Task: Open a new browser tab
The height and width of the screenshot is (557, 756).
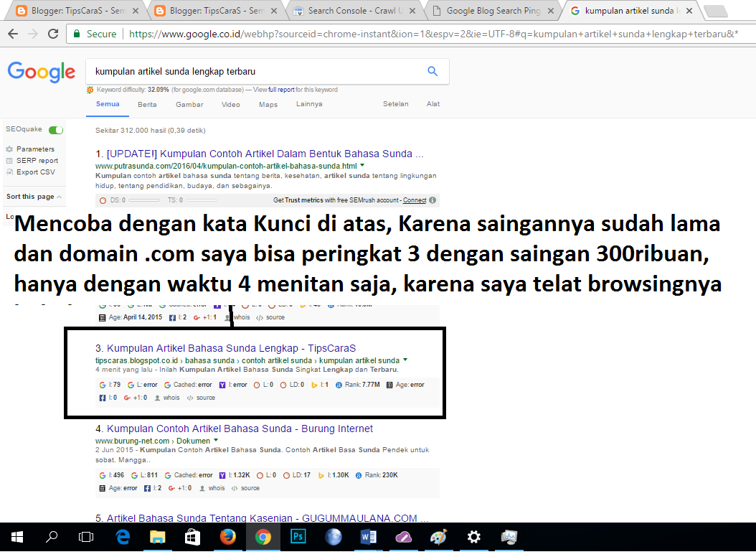Action: point(716,11)
